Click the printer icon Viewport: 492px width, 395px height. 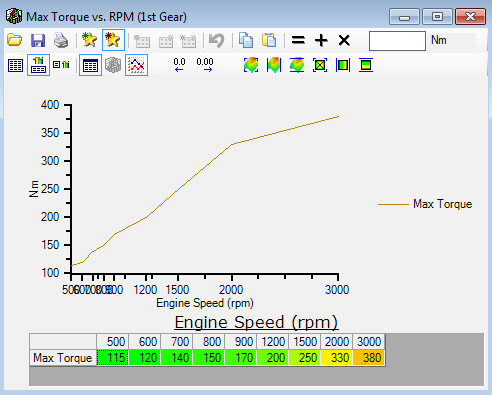pyautogui.click(x=61, y=40)
